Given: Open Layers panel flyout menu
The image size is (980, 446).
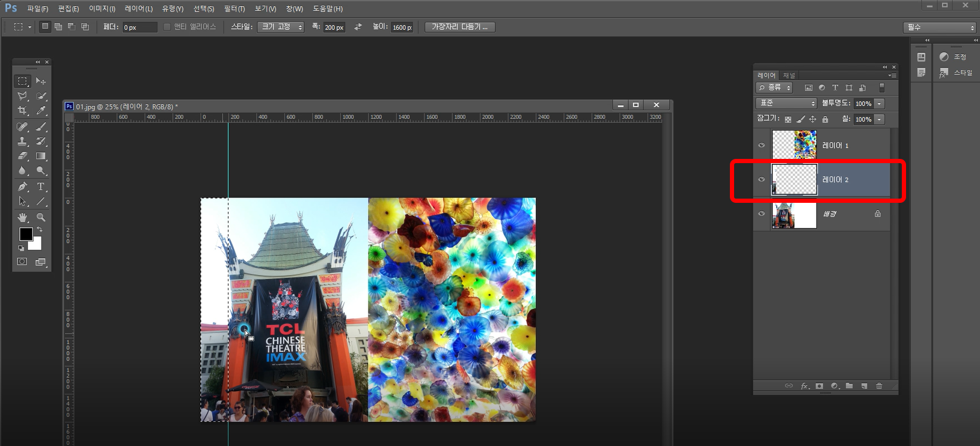Looking at the screenshot, I should pyautogui.click(x=892, y=76).
